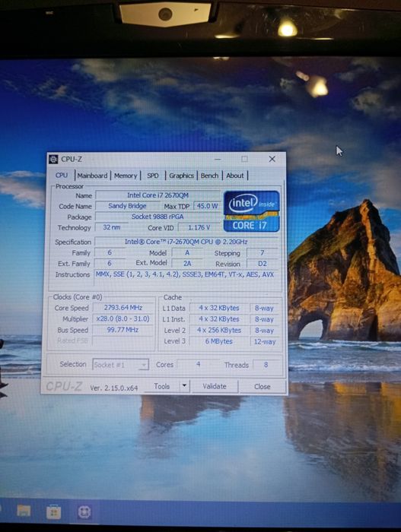This screenshot has width=401, height=532.
Task: Open the Memory tab
Action: tap(126, 176)
